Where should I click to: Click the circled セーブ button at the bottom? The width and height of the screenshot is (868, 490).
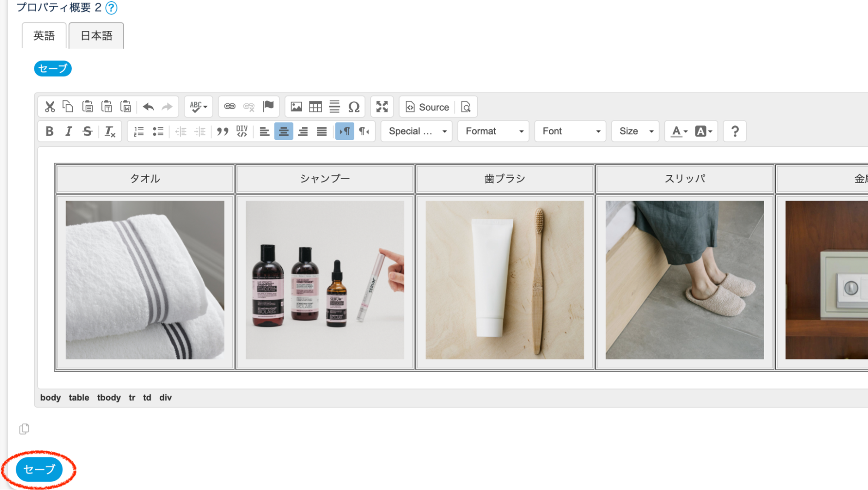point(39,469)
